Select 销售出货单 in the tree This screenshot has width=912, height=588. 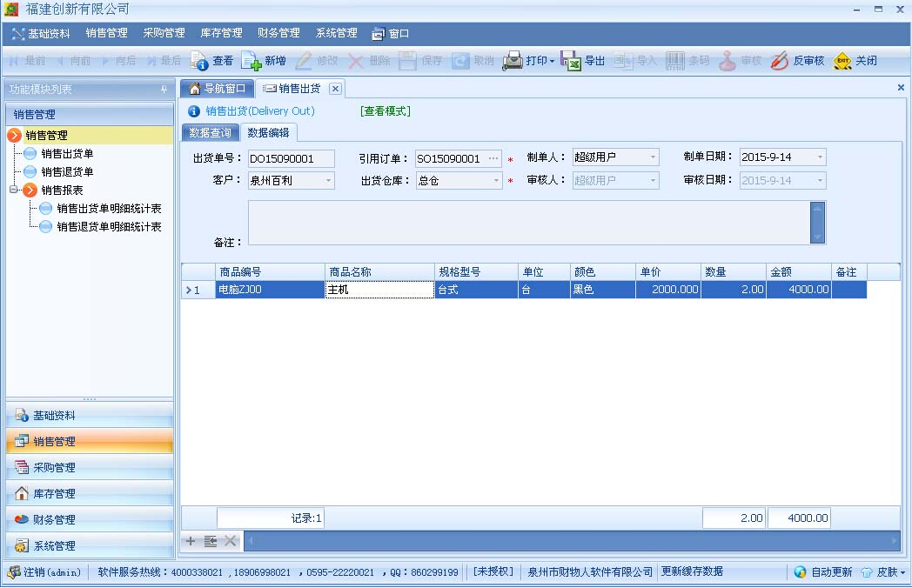(x=67, y=153)
